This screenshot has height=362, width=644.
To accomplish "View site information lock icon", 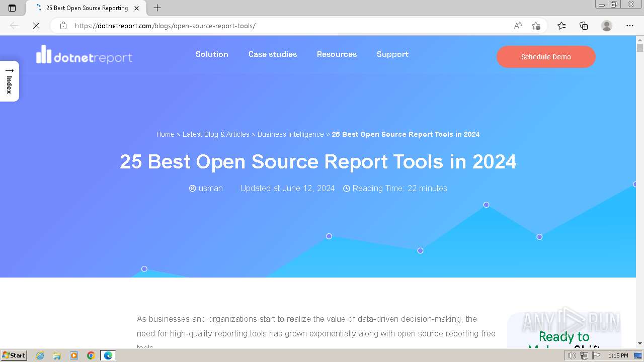I will tap(63, 26).
